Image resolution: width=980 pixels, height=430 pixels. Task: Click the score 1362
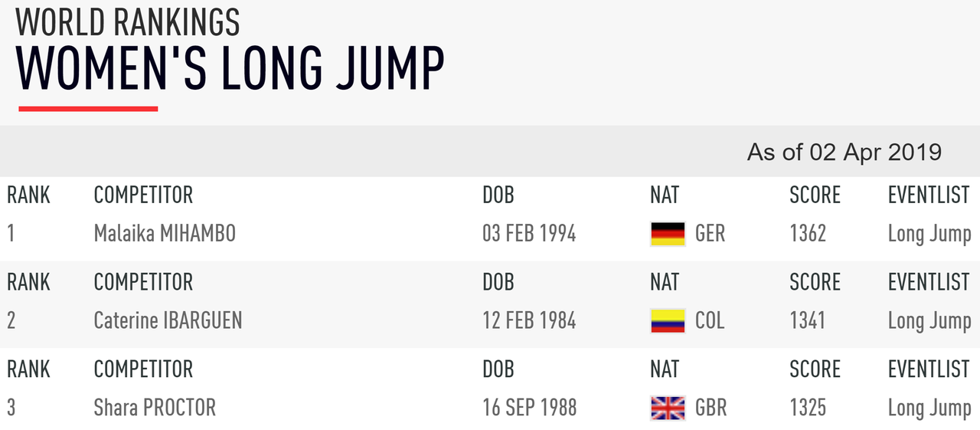808,233
